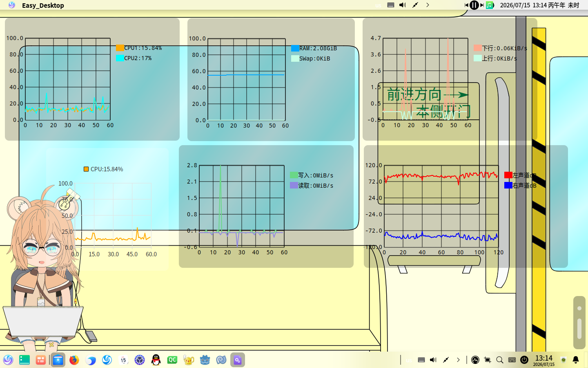Open the system monitor tray icon
Viewport: 588px width, 368px height.
(x=475, y=360)
